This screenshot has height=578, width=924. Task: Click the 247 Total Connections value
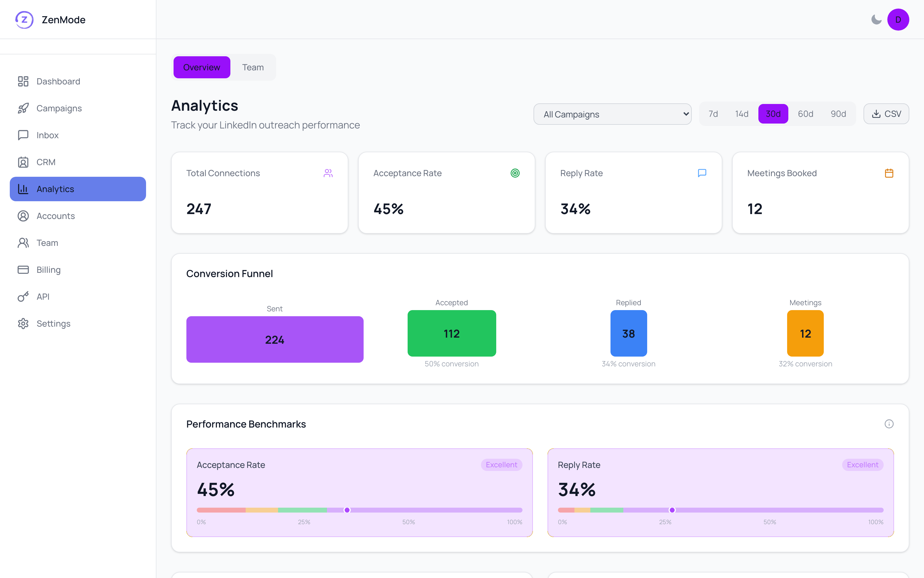pos(199,209)
